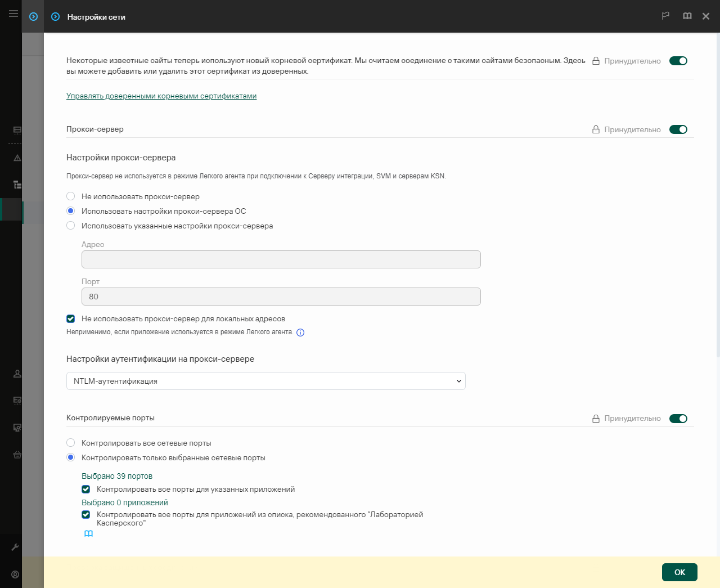
Task: Uncheck 'Не использовать прокси-сервер для локальных адресов'
Action: (x=71, y=319)
